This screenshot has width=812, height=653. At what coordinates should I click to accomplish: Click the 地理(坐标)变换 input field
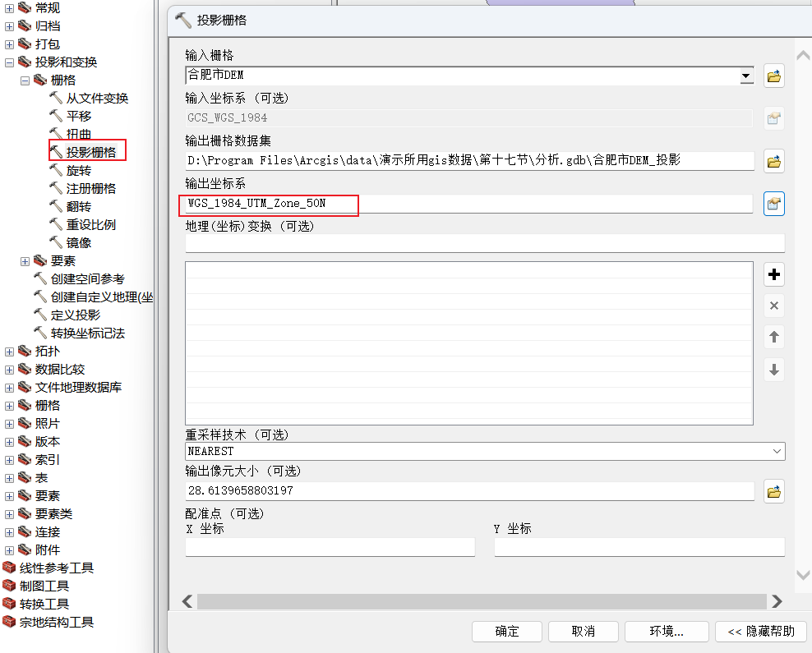click(x=485, y=243)
